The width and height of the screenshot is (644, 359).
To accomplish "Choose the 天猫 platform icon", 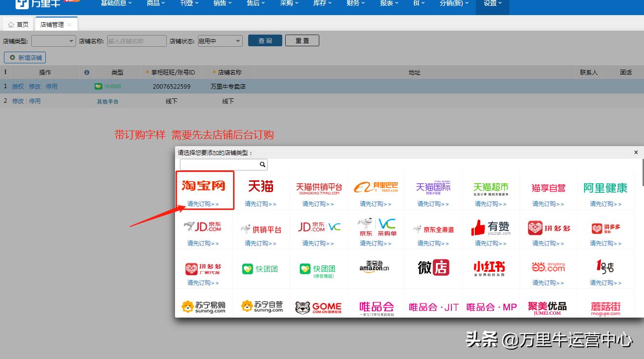I will point(260,186).
